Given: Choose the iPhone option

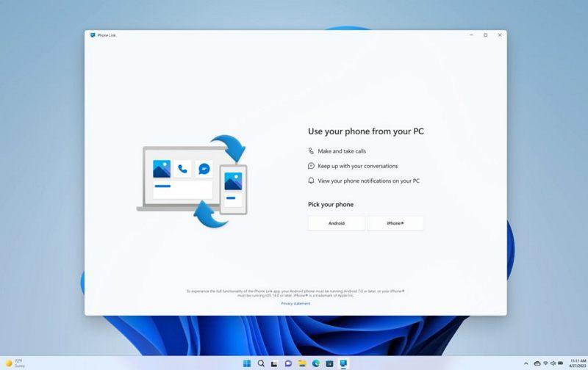Looking at the screenshot, I should 395,223.
